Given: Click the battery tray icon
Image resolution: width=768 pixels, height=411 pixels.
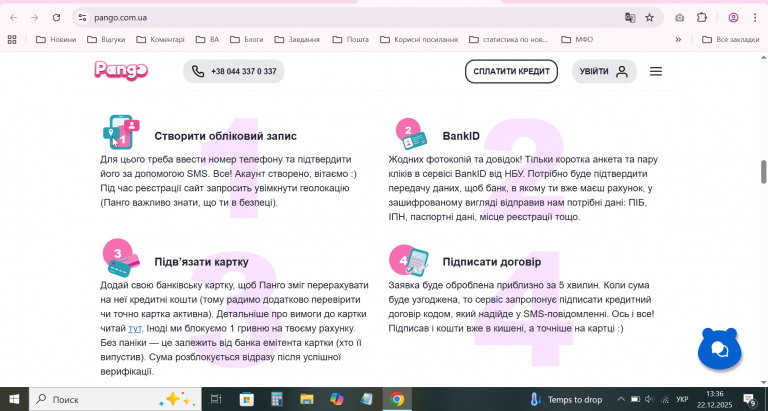Looking at the screenshot, I should (635, 399).
